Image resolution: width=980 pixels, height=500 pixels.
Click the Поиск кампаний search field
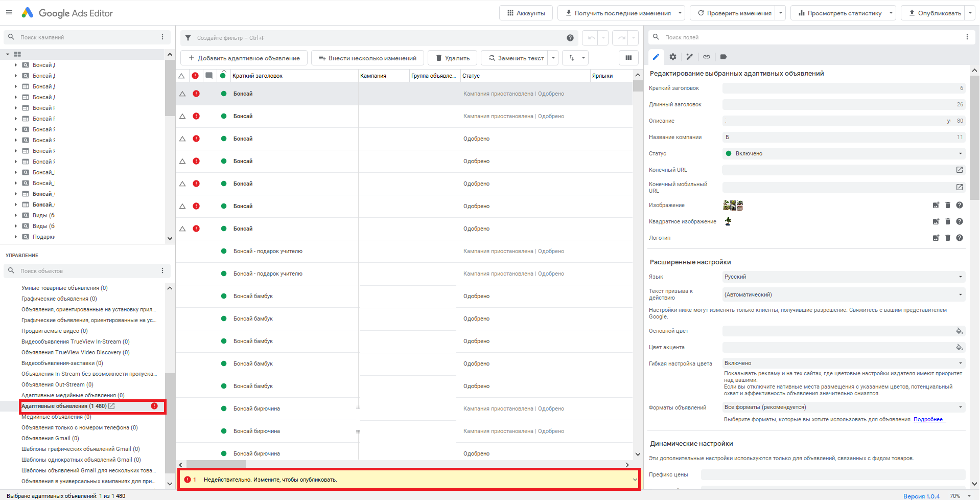[x=87, y=37]
